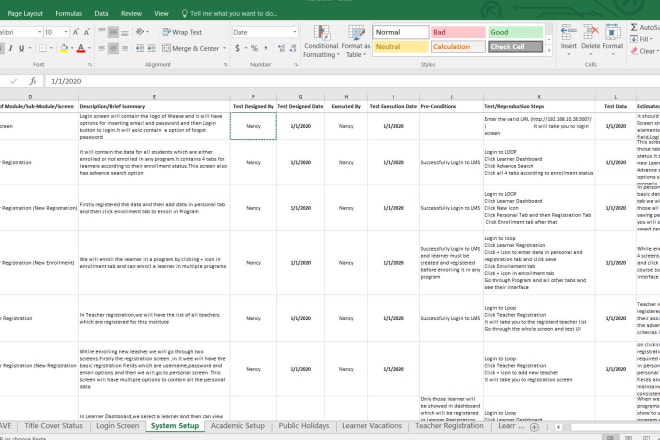Open the Clear eraser menu
660x440 pixels.
644,51
